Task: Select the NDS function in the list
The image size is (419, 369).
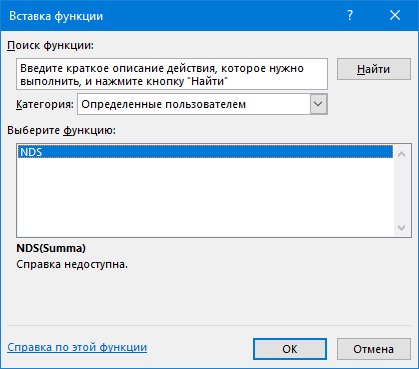Action: 205,152
